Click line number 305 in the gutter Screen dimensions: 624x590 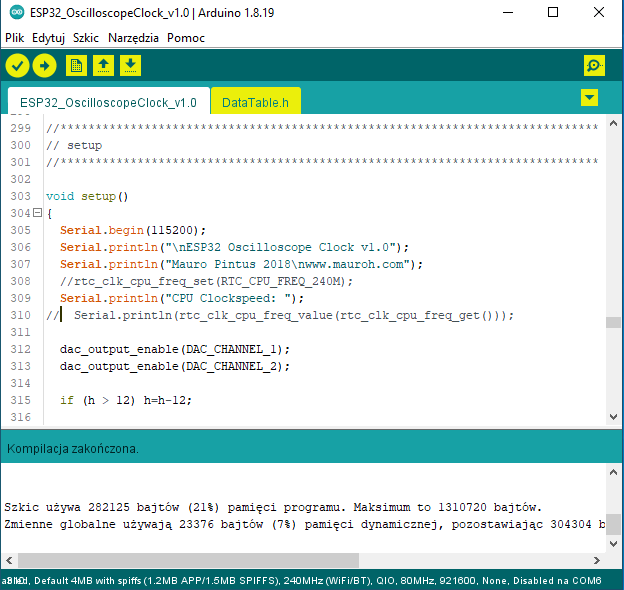pyautogui.click(x=20, y=230)
